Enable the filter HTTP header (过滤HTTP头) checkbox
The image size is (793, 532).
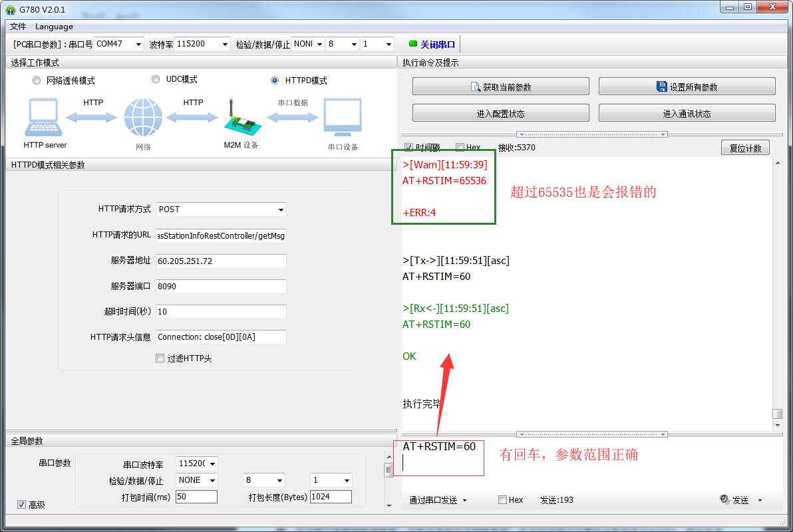pyautogui.click(x=160, y=358)
